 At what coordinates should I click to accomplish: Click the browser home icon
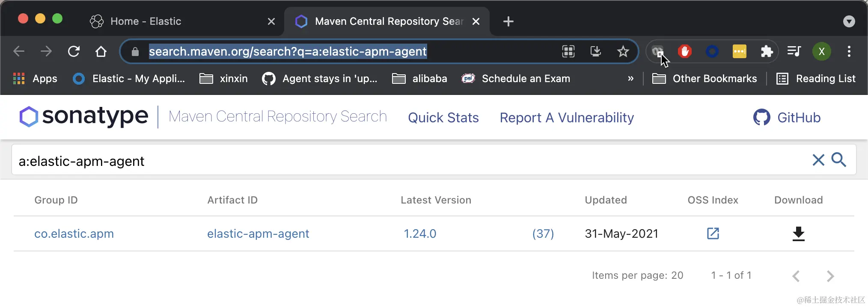(101, 52)
